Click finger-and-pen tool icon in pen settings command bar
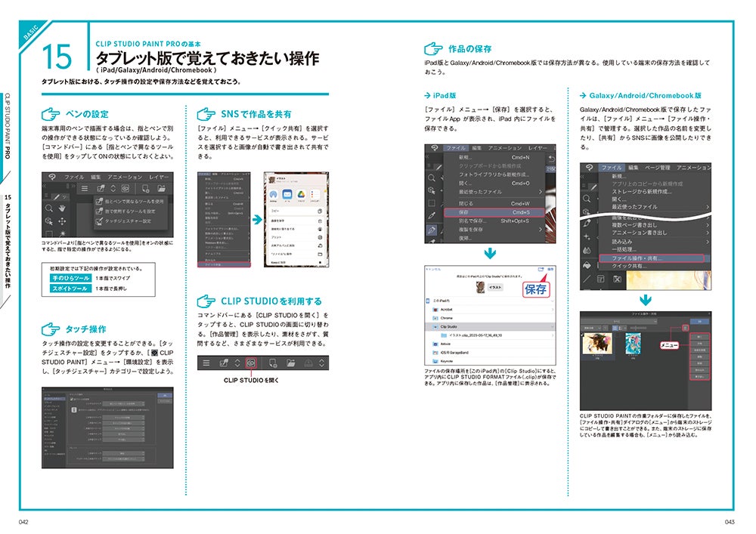 pos(101,188)
